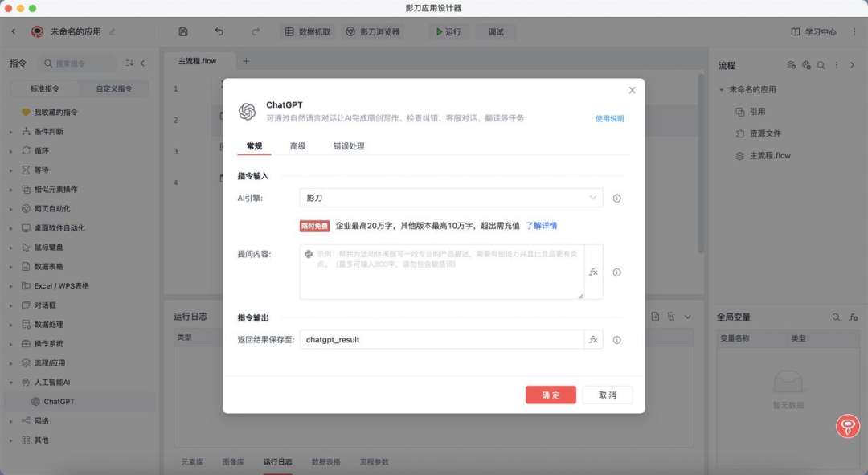Click the trash icon in run log panel

tap(671, 317)
